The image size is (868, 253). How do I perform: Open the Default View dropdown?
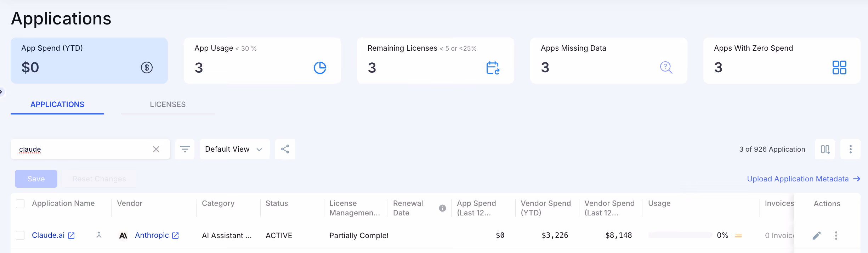click(234, 149)
